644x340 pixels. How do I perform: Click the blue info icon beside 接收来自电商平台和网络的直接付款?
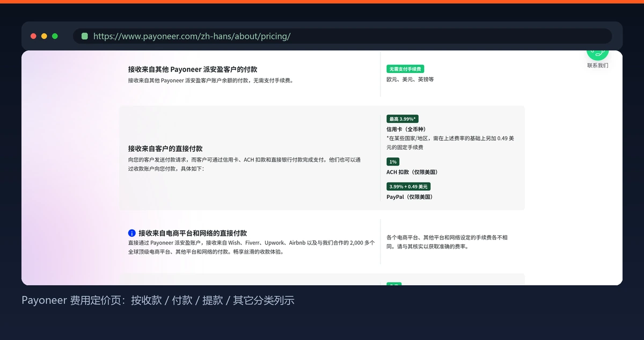point(132,233)
